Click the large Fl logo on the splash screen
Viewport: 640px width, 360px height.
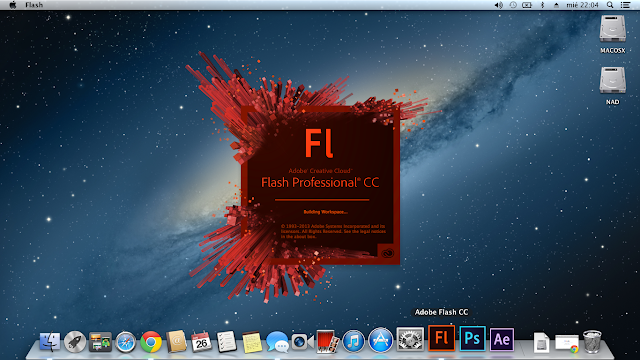point(320,143)
